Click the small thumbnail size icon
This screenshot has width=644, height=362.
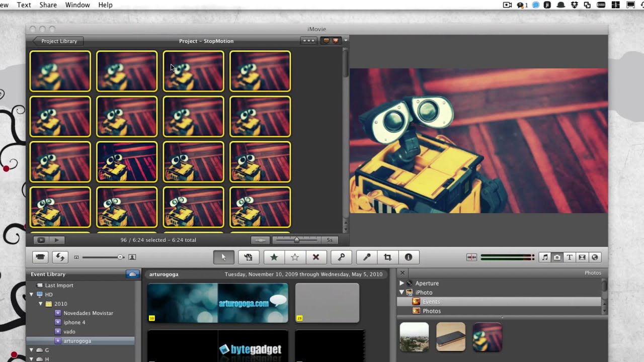[76, 257]
